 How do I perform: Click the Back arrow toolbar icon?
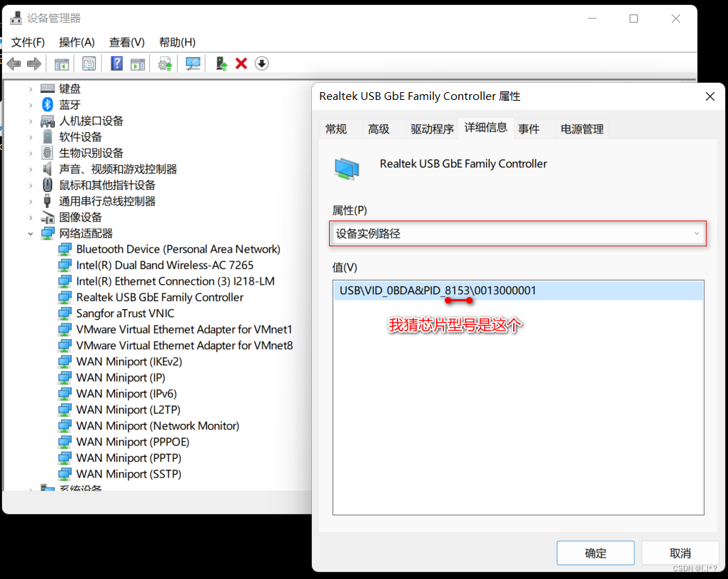[x=14, y=64]
